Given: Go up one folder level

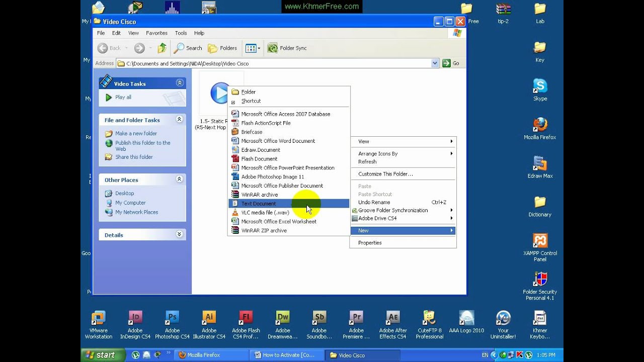Looking at the screenshot, I should pyautogui.click(x=162, y=48).
